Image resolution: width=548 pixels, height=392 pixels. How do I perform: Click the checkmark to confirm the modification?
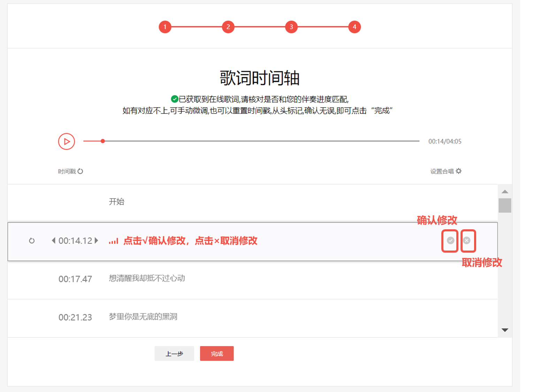point(450,240)
